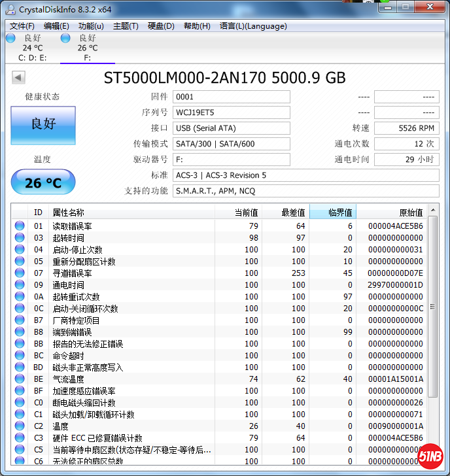Screen dimensions: 450x476
Task: Select the C: D: E: disk status orb
Action: point(10,39)
